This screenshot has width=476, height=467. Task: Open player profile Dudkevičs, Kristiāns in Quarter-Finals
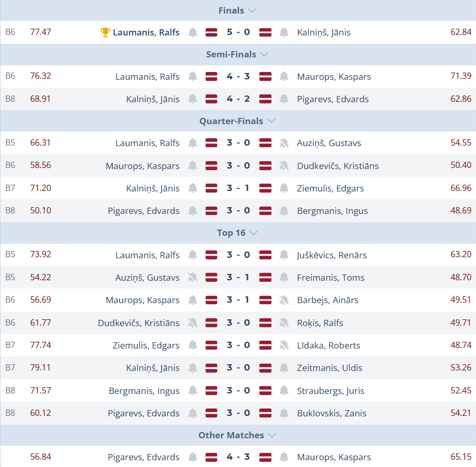pos(338,166)
